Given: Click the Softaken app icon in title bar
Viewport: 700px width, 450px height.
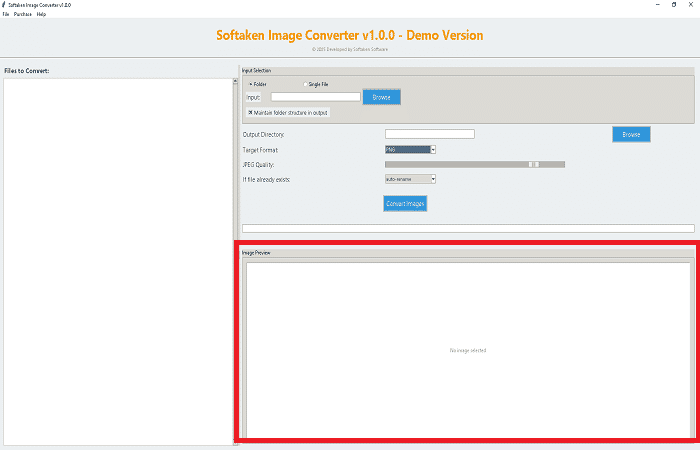Looking at the screenshot, I should pyautogui.click(x=4, y=5).
